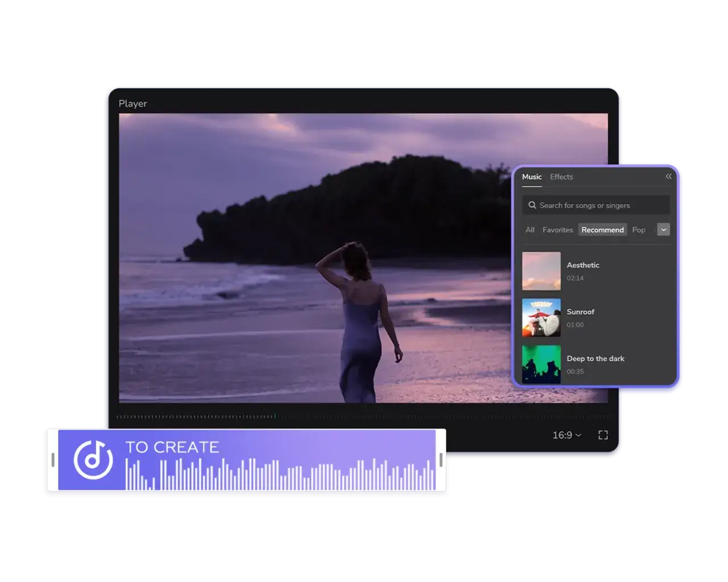Expand more music categories dropdown arrow
Viewport: 728px width, 582px height.
coord(663,230)
